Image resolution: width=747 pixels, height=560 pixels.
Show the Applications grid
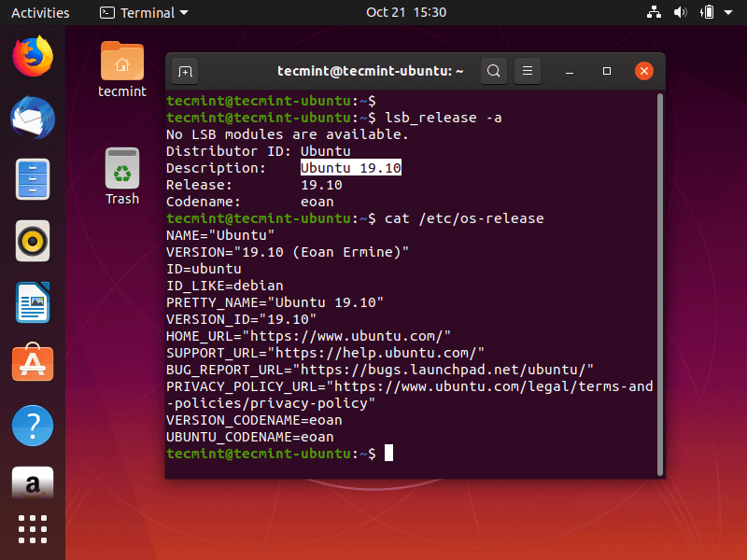[x=32, y=529]
